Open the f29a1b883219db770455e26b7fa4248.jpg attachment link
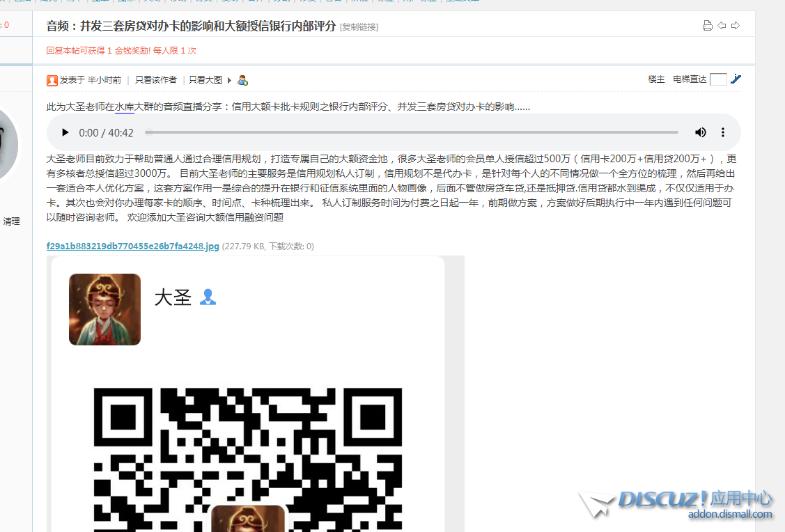The width and height of the screenshot is (785, 532). coord(132,247)
